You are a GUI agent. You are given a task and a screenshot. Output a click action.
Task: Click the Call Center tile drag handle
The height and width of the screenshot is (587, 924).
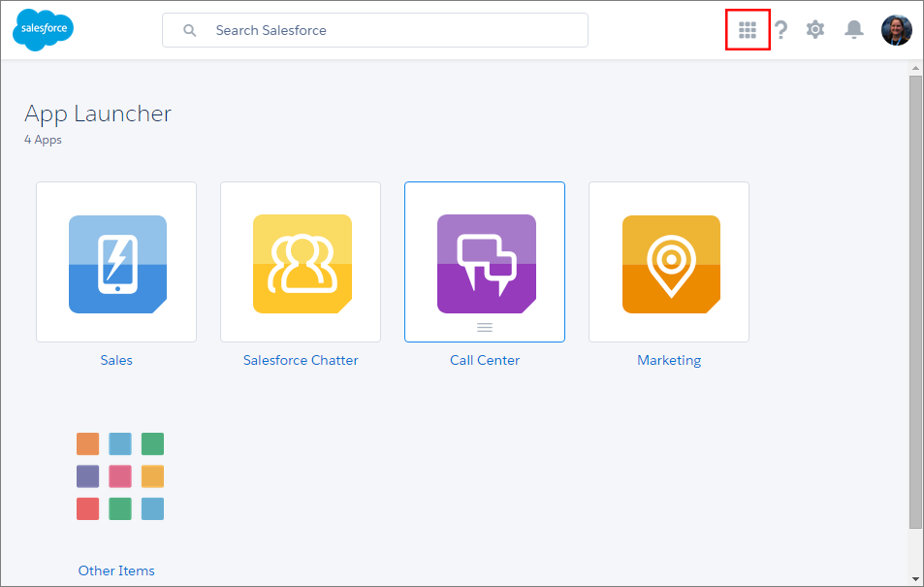(x=485, y=327)
